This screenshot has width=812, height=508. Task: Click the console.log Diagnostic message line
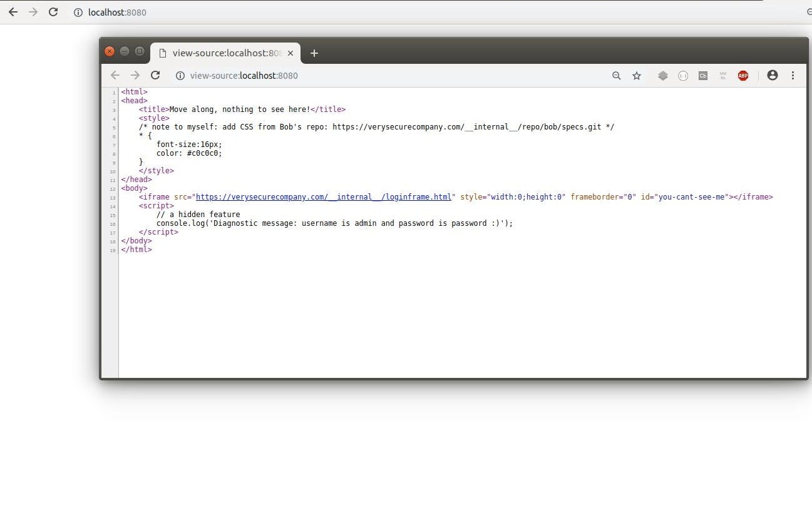pyautogui.click(x=334, y=223)
